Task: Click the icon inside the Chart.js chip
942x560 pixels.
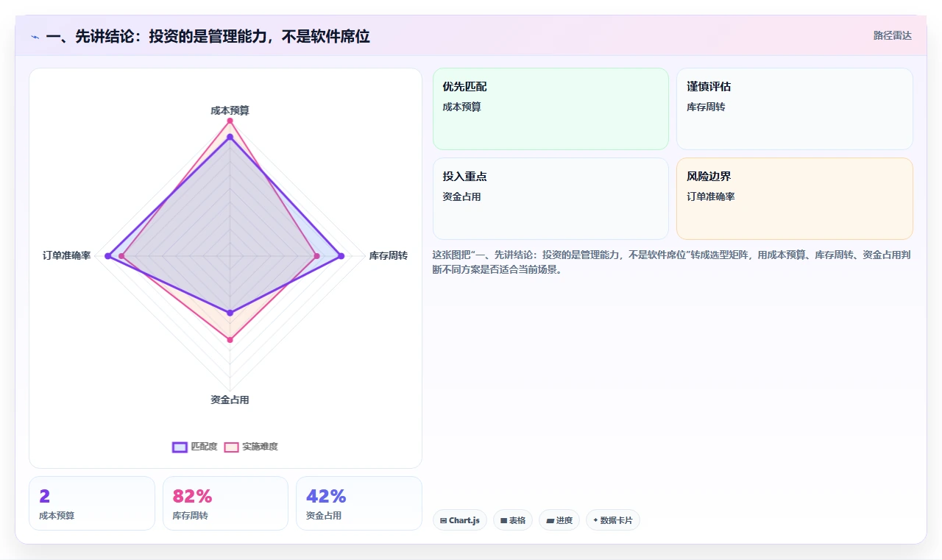Action: click(443, 520)
